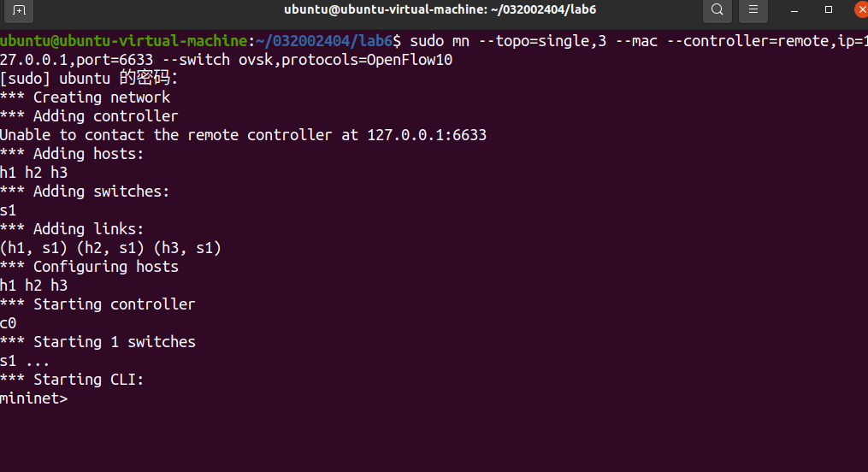Click the '*** Adding controller' line
Screen dimensions: 868x472
click(x=89, y=116)
